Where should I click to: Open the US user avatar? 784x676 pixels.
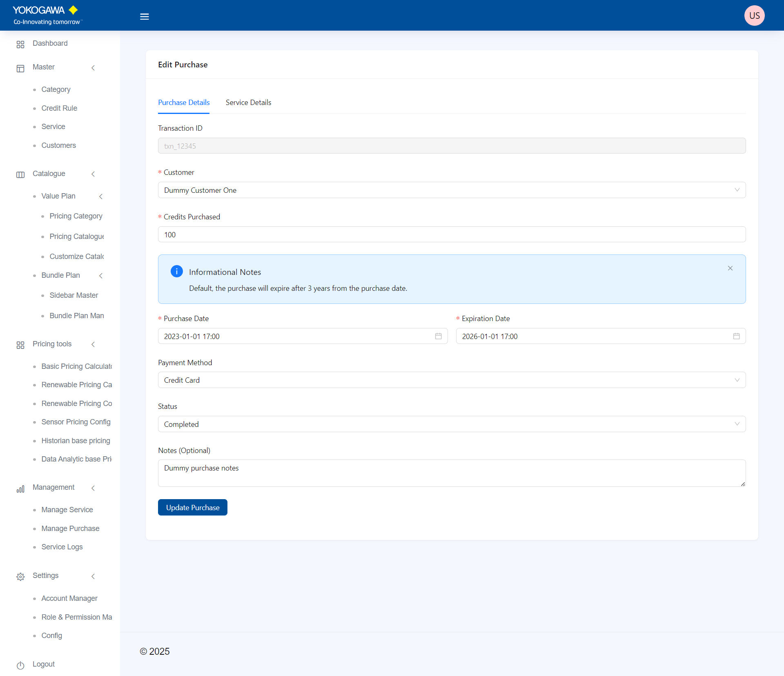[x=754, y=16]
